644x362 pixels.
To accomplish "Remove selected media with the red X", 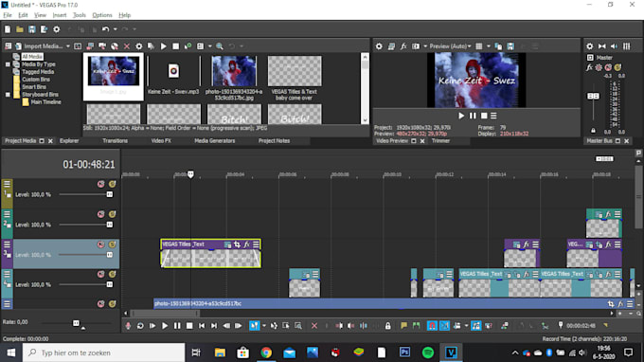I will 127,46.
